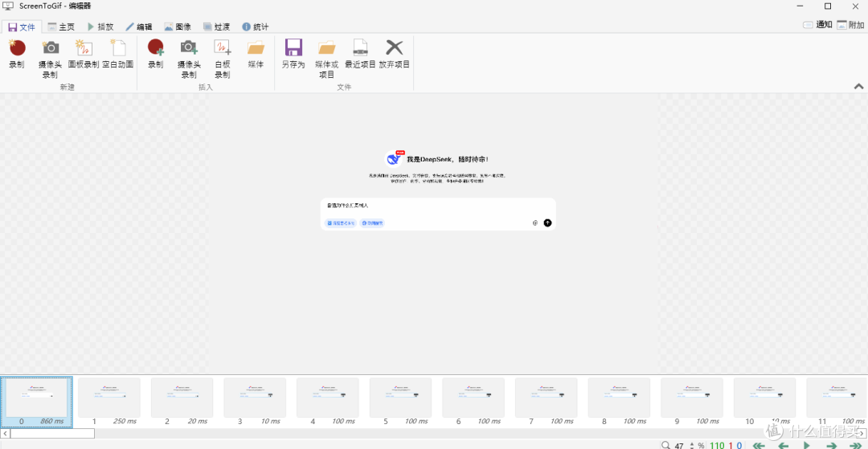Select frame 5 thumbnail

tap(401, 402)
